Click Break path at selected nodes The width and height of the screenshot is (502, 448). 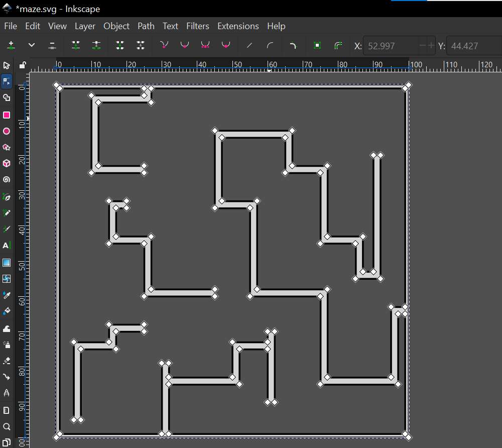click(96, 46)
